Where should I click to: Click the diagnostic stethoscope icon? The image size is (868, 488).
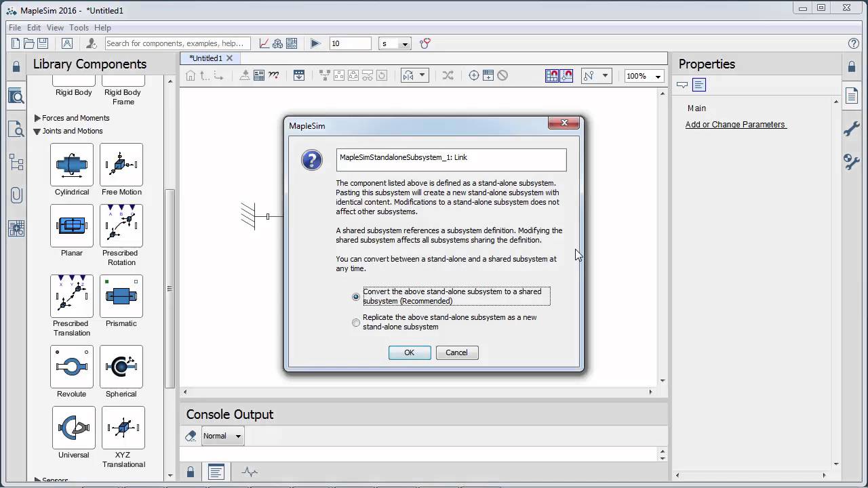(425, 43)
